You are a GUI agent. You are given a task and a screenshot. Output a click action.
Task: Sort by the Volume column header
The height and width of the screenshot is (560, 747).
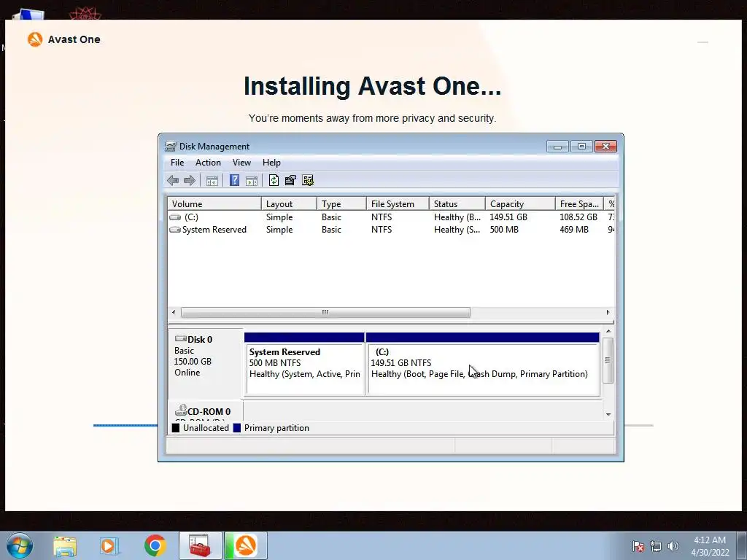pos(214,204)
